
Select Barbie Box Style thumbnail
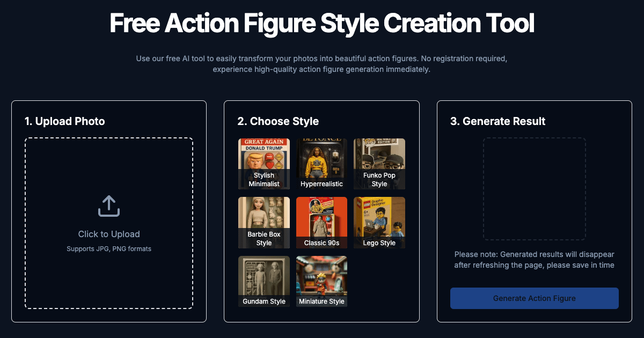point(264,223)
